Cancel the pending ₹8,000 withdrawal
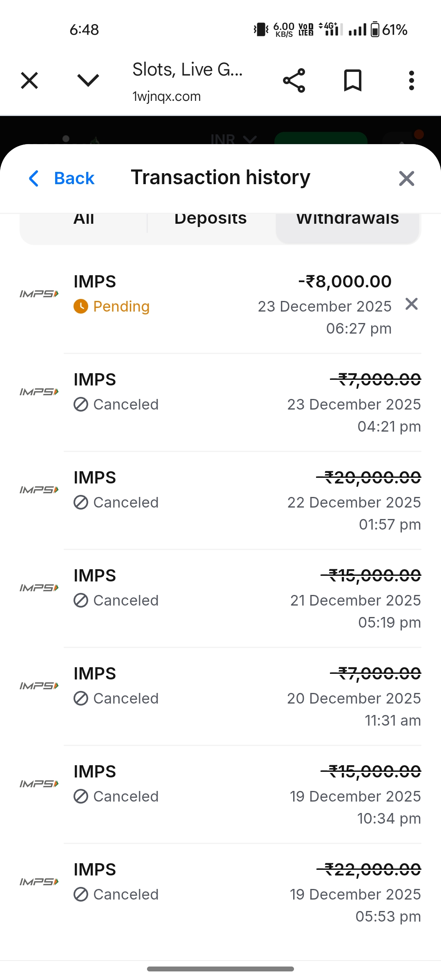 412,304
